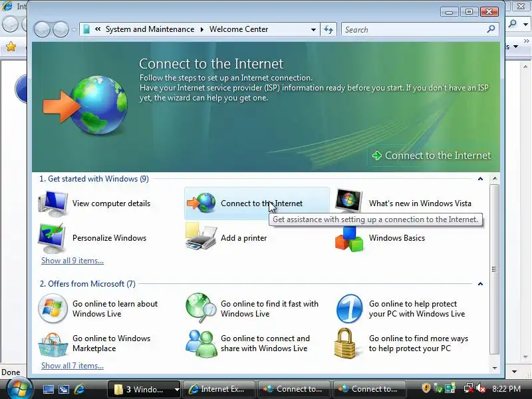
Task: Select Go online to help protect your PC text
Action: (417, 309)
